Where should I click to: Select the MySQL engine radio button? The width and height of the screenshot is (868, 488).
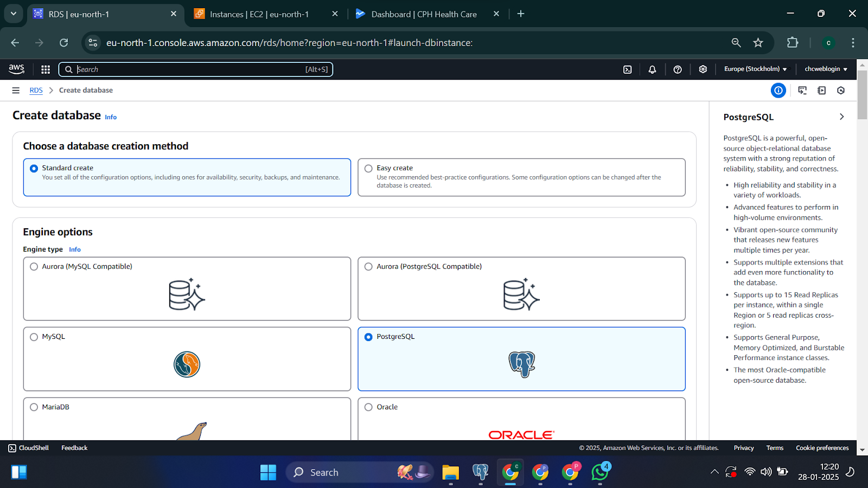(x=34, y=337)
